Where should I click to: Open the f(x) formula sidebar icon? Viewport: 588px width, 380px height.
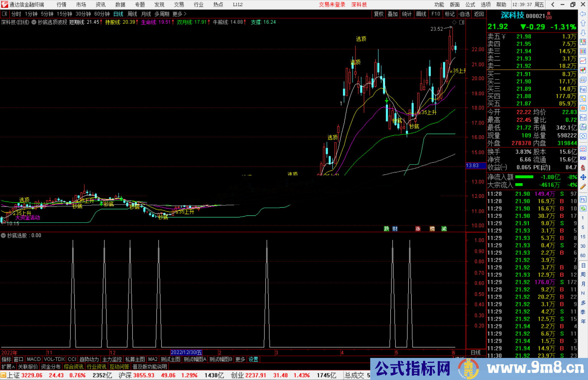click(583, 127)
